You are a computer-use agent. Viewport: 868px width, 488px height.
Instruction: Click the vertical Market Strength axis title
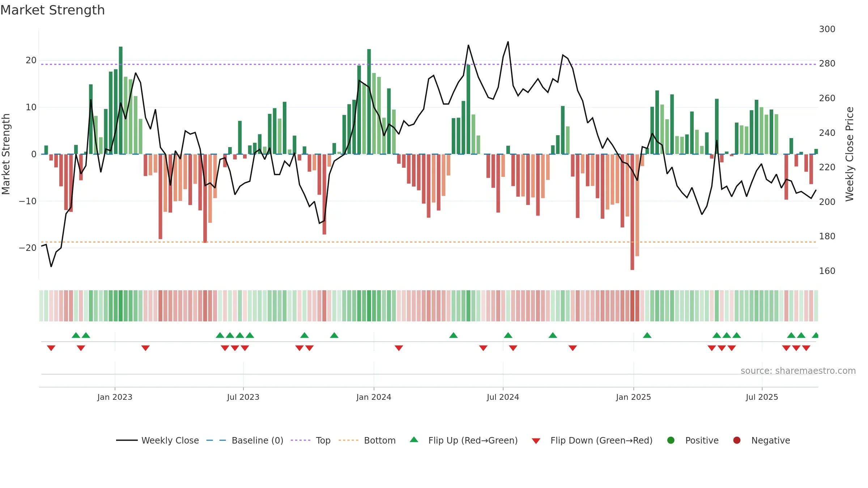click(6, 154)
